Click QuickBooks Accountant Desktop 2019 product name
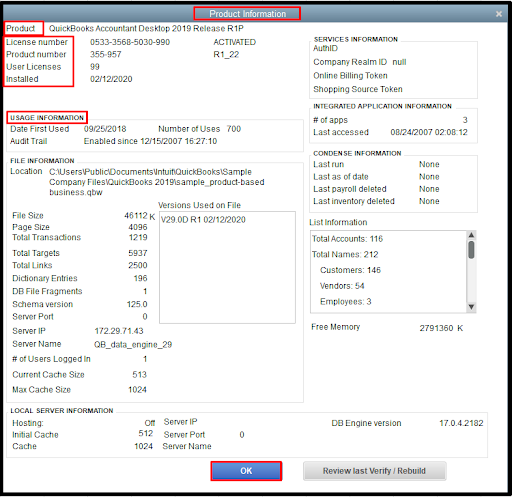512x497 pixels. (x=146, y=28)
